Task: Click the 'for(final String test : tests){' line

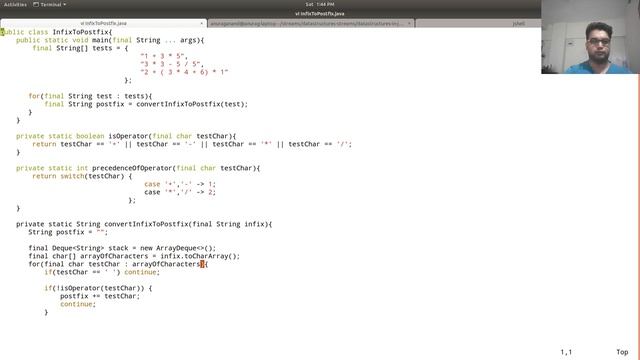Action: coord(90,96)
